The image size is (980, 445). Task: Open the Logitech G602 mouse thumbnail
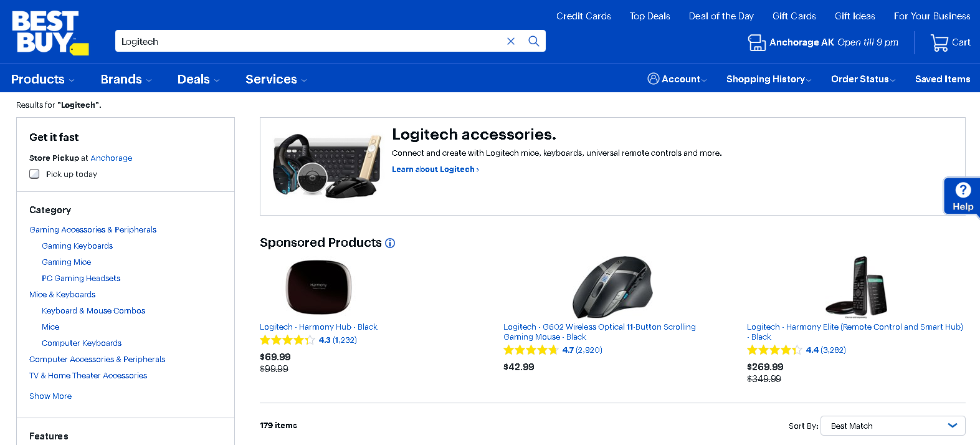612,287
